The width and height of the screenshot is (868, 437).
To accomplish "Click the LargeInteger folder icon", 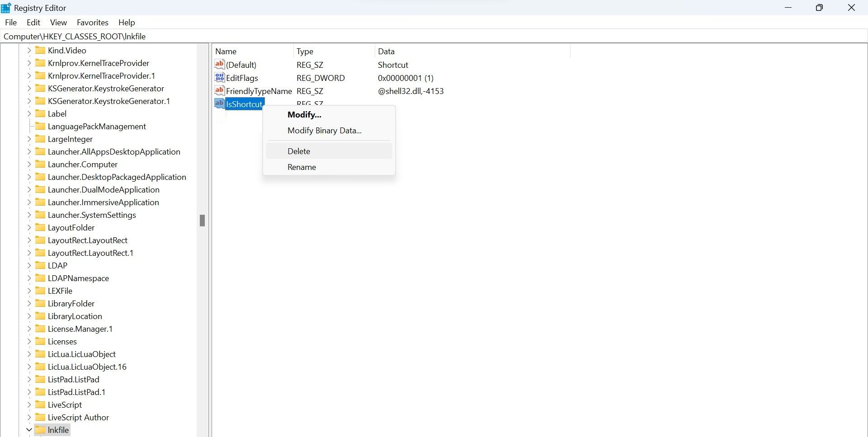I will [x=40, y=139].
